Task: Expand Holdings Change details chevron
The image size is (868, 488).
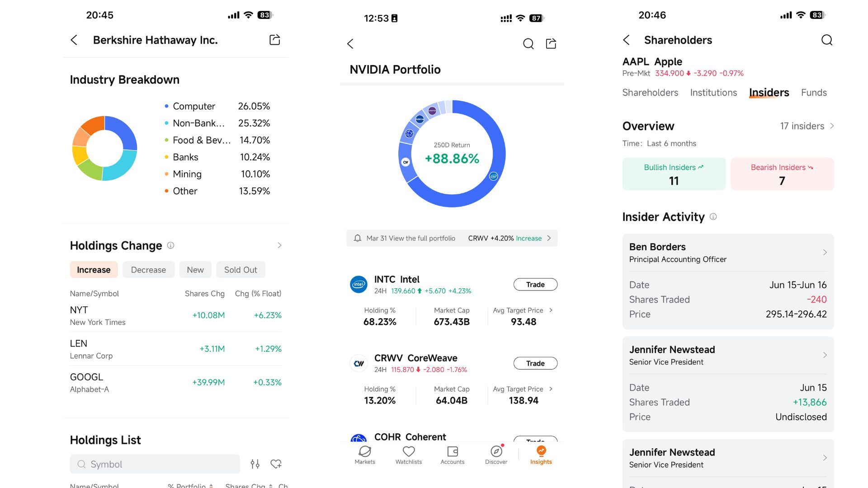Action: click(x=279, y=245)
